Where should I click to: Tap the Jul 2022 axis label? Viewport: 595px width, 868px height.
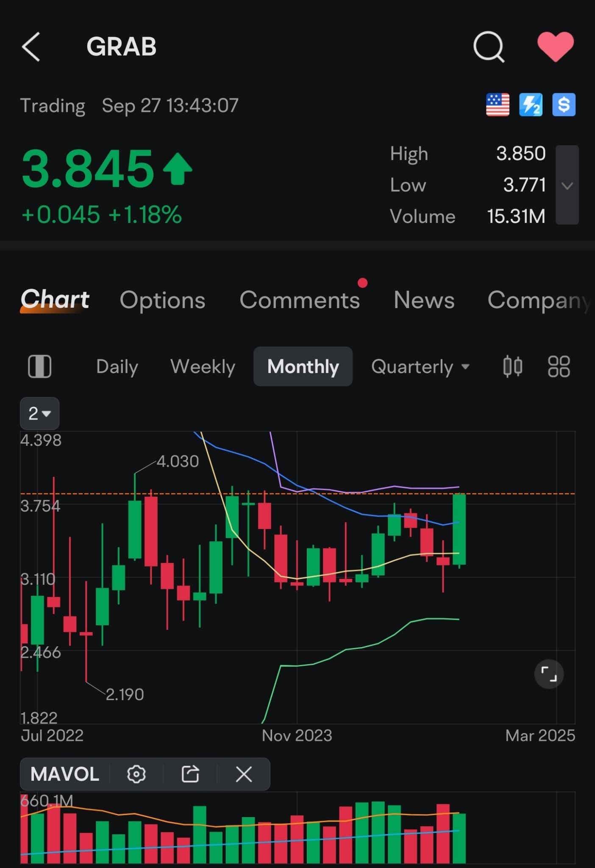click(52, 736)
